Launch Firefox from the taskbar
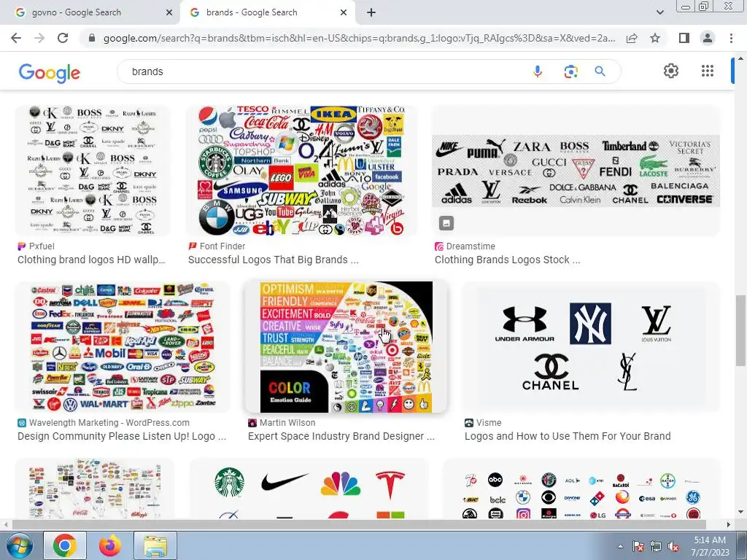Screen dimensions: 747x560 [110, 545]
